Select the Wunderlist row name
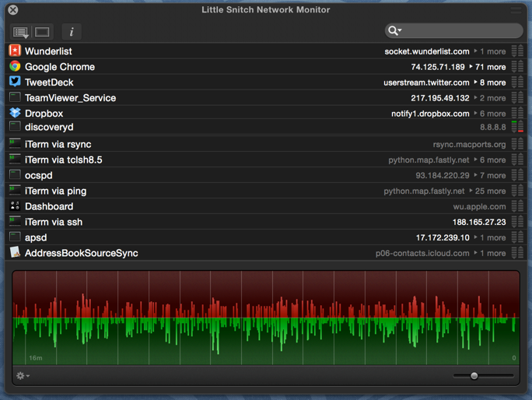The width and height of the screenshot is (532, 400). coord(48,51)
